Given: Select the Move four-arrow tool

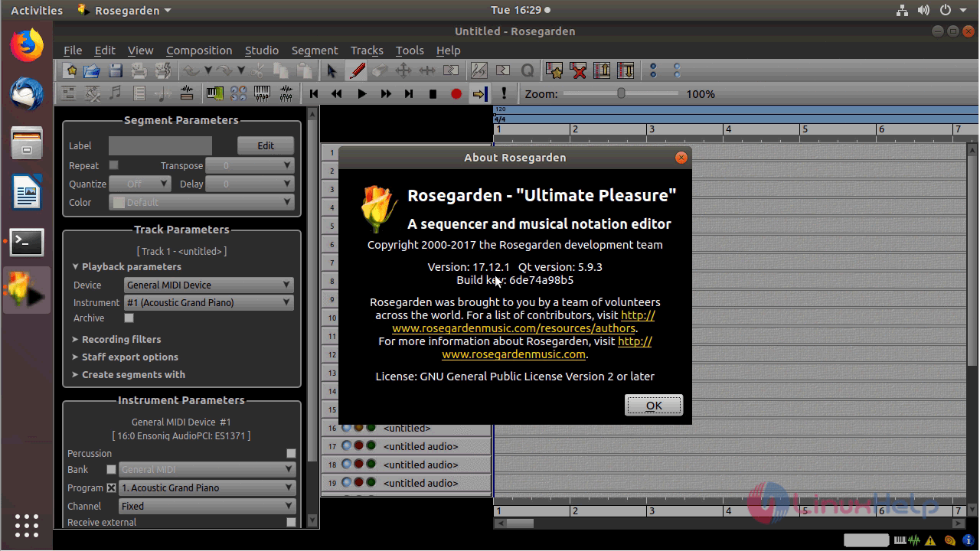Looking at the screenshot, I should [403, 70].
